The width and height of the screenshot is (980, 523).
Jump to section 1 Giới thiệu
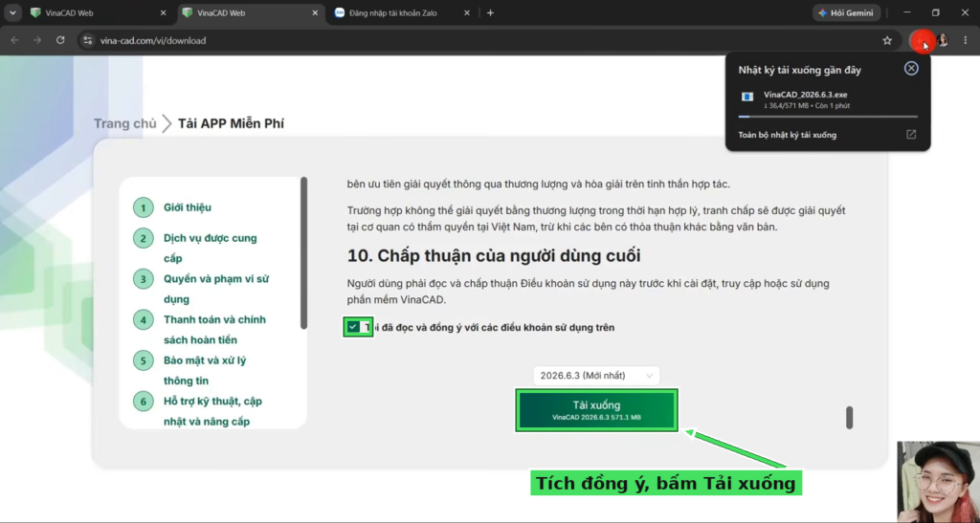(x=188, y=207)
